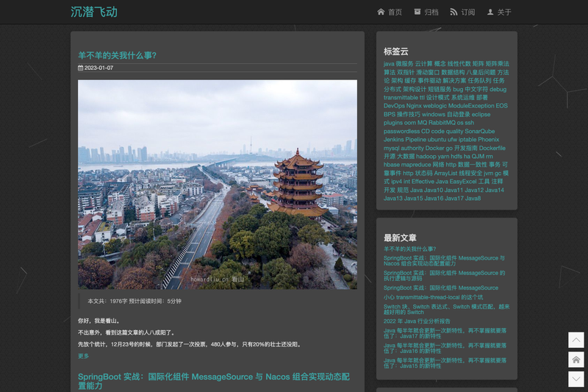Image resolution: width=588 pixels, height=392 pixels.
Task: Select the 缓存 tag
Action: [410, 81]
